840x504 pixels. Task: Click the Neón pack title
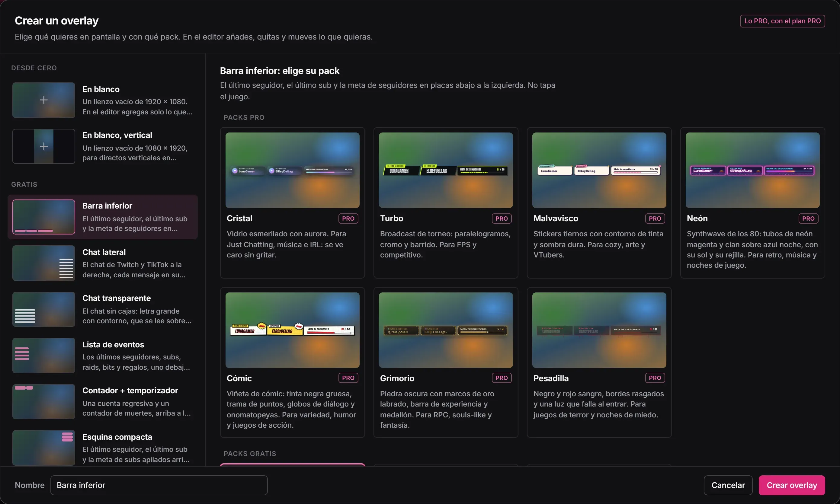tap(697, 219)
